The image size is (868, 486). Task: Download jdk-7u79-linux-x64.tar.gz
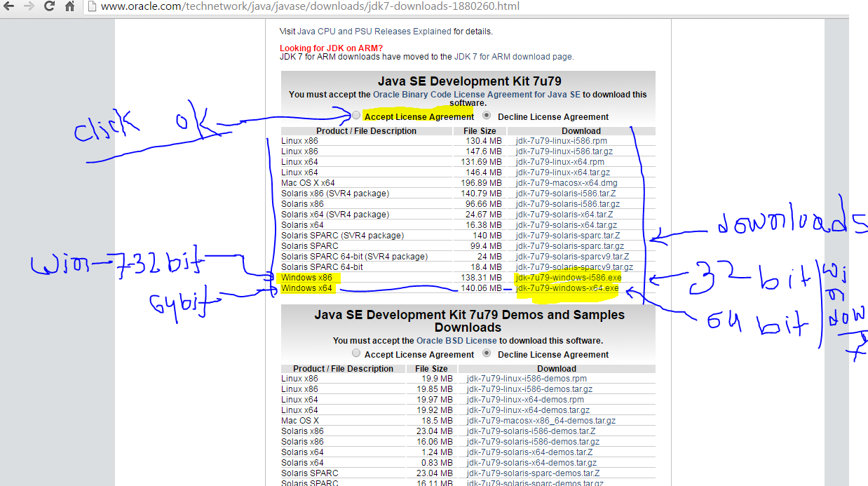pos(562,173)
